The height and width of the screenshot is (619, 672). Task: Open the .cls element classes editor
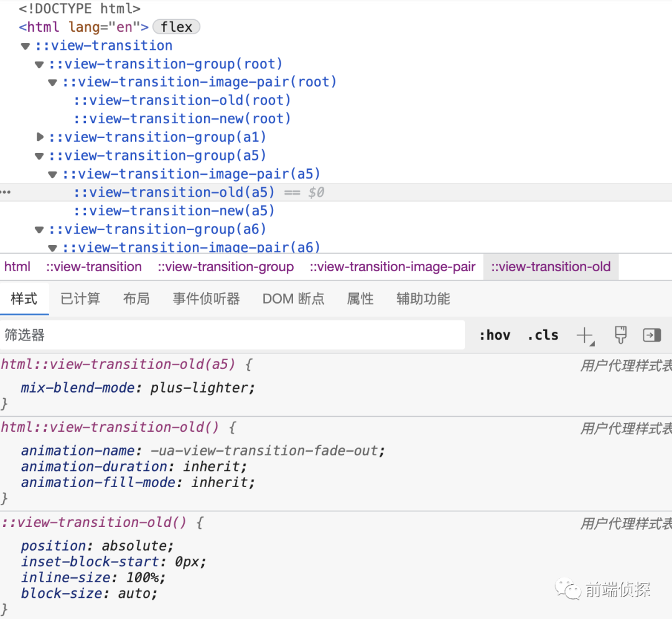542,335
